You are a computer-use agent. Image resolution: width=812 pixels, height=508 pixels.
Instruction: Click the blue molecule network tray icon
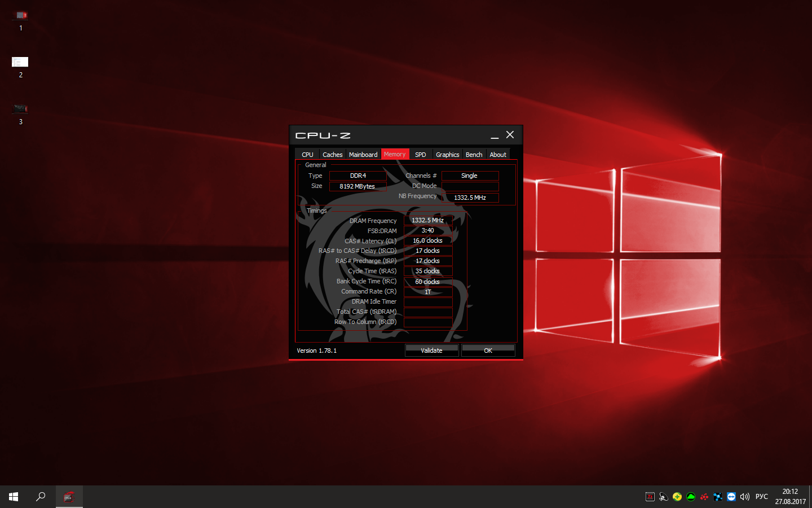click(718, 497)
